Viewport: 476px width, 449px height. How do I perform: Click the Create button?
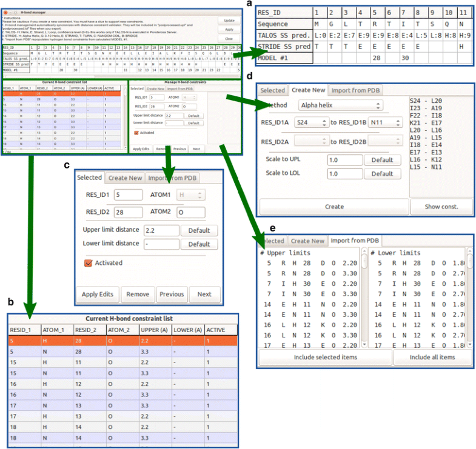tap(334, 207)
